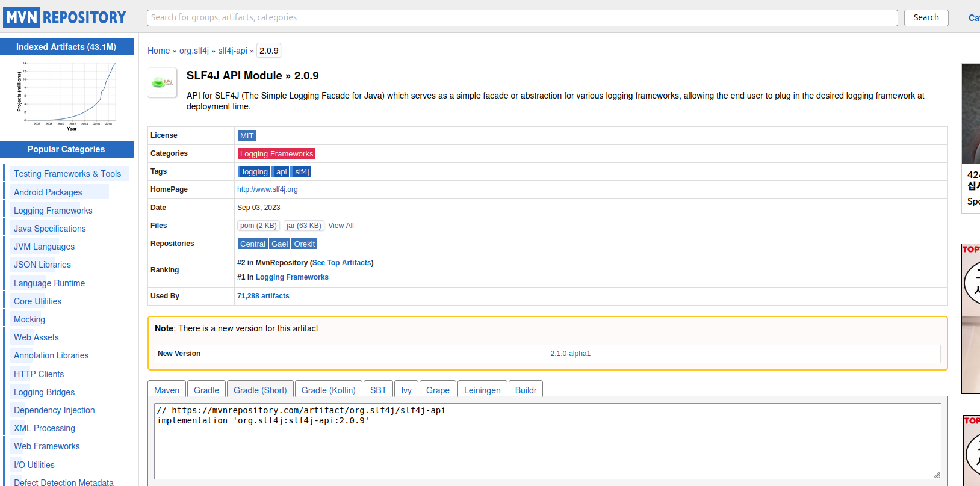Image resolution: width=980 pixels, height=486 pixels.
Task: Open Testing Frameworks & Tools category
Action: point(67,174)
